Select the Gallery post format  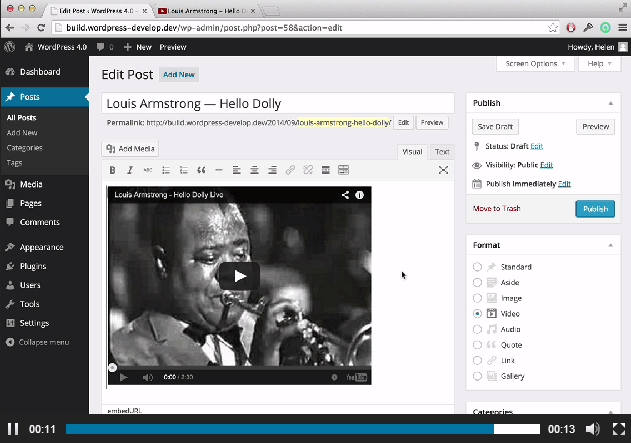click(x=477, y=376)
